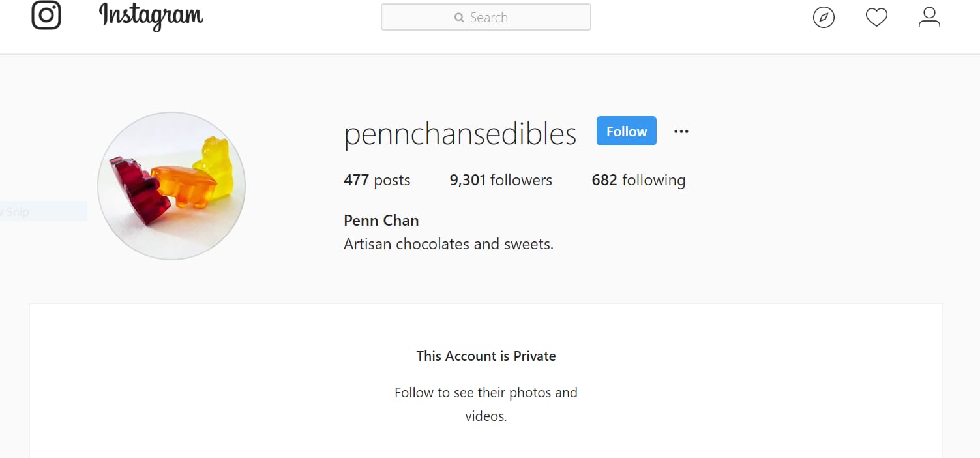Open the 682 following list
The height and width of the screenshot is (458, 980).
pyautogui.click(x=638, y=180)
